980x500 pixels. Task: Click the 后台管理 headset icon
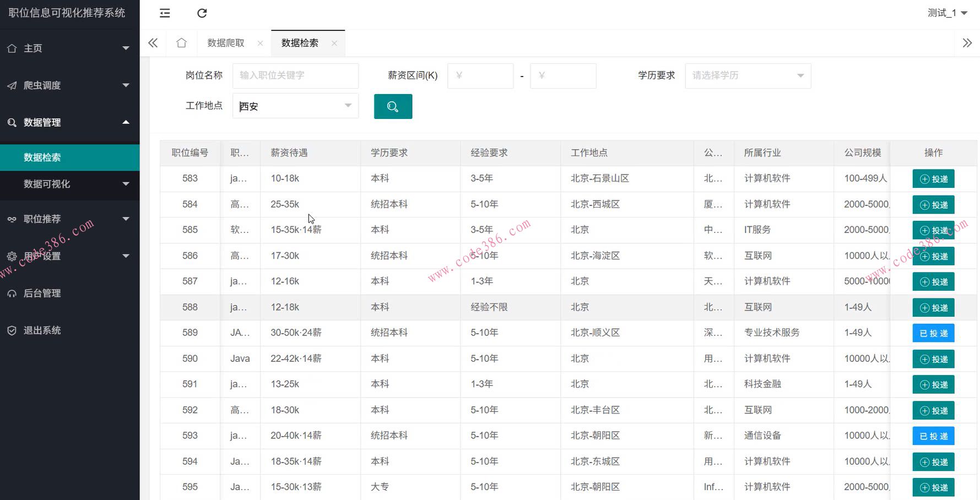click(12, 293)
